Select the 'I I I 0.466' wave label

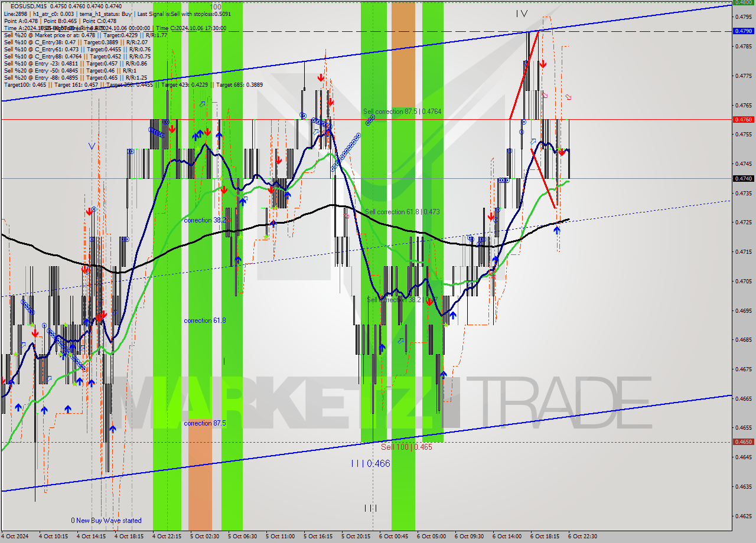(370, 464)
